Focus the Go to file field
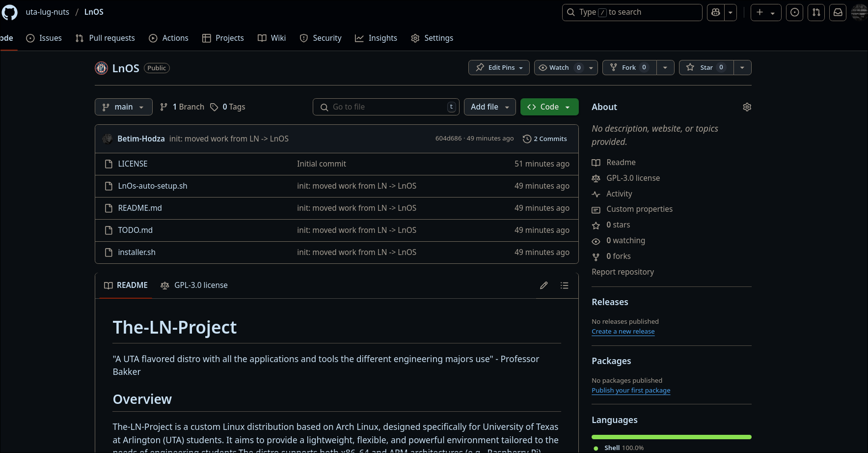Viewport: 868px width, 453px height. 386,107
